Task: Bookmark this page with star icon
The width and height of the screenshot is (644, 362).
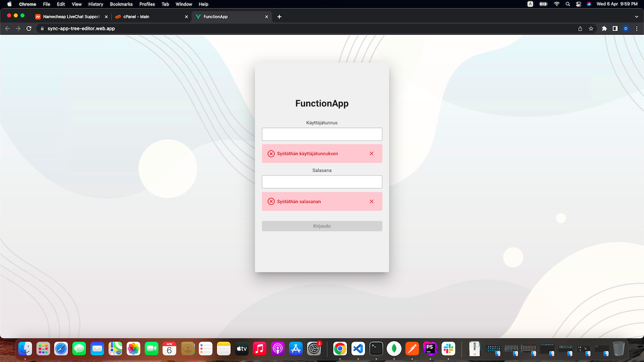Action: (591, 29)
